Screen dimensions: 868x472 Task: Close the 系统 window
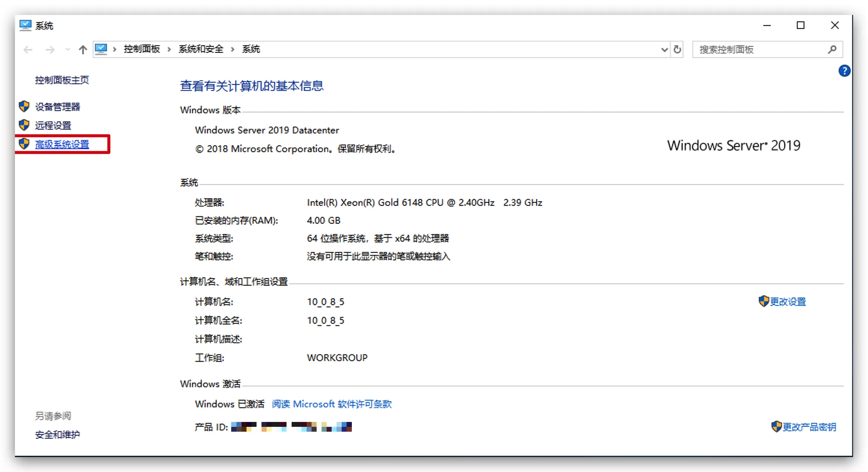coord(835,25)
